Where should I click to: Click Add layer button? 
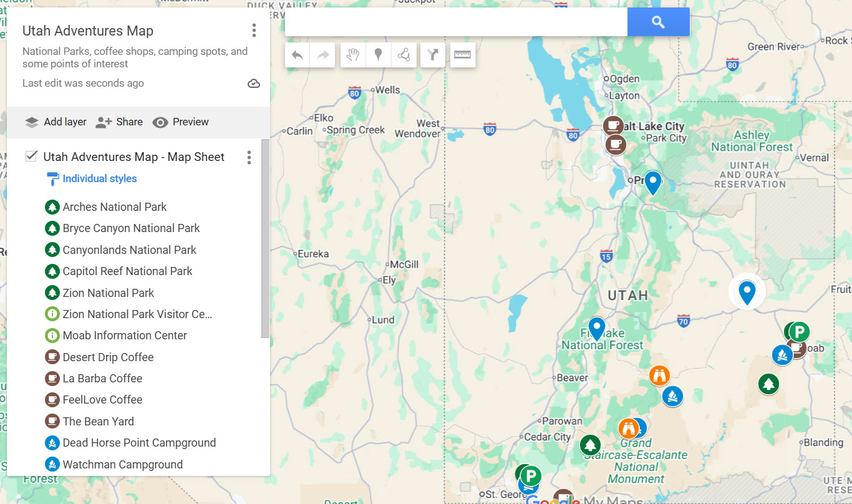pyautogui.click(x=56, y=122)
